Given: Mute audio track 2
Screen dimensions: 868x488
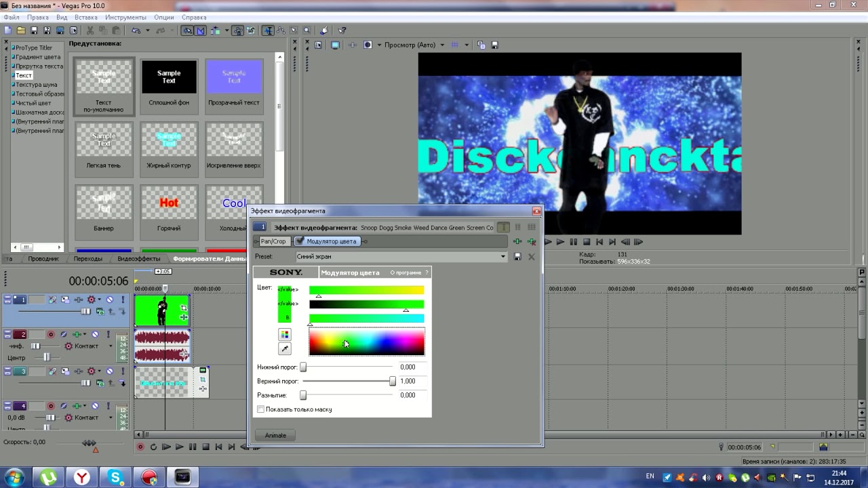Looking at the screenshot, I should point(95,334).
